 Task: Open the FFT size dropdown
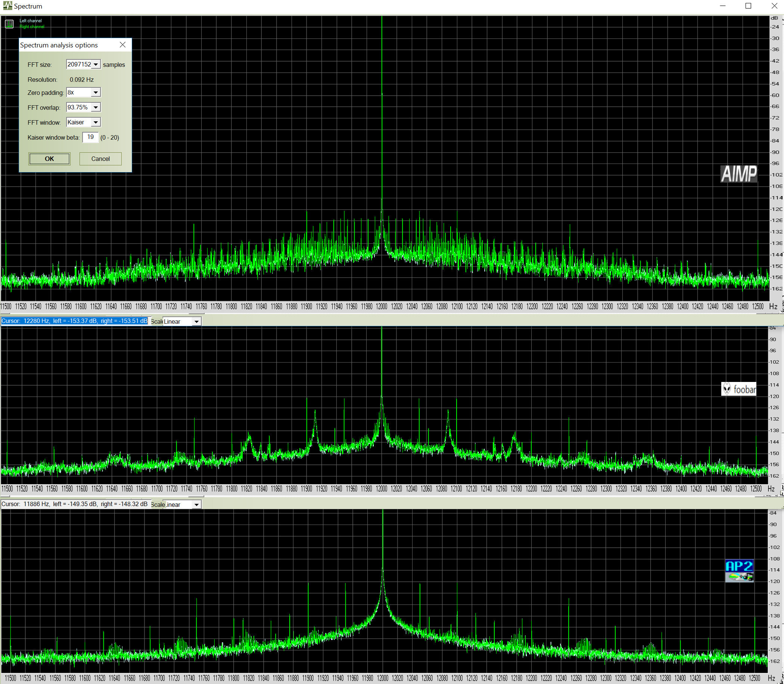pyautogui.click(x=96, y=65)
